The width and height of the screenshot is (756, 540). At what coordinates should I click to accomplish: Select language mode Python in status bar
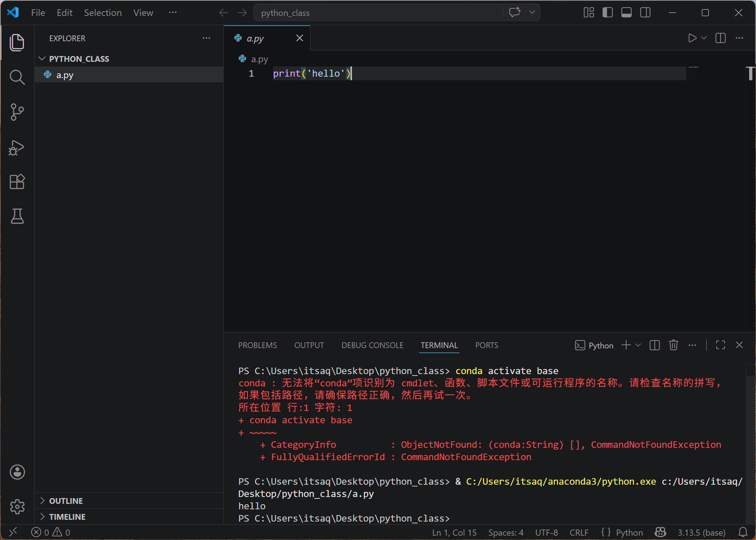pyautogui.click(x=629, y=532)
